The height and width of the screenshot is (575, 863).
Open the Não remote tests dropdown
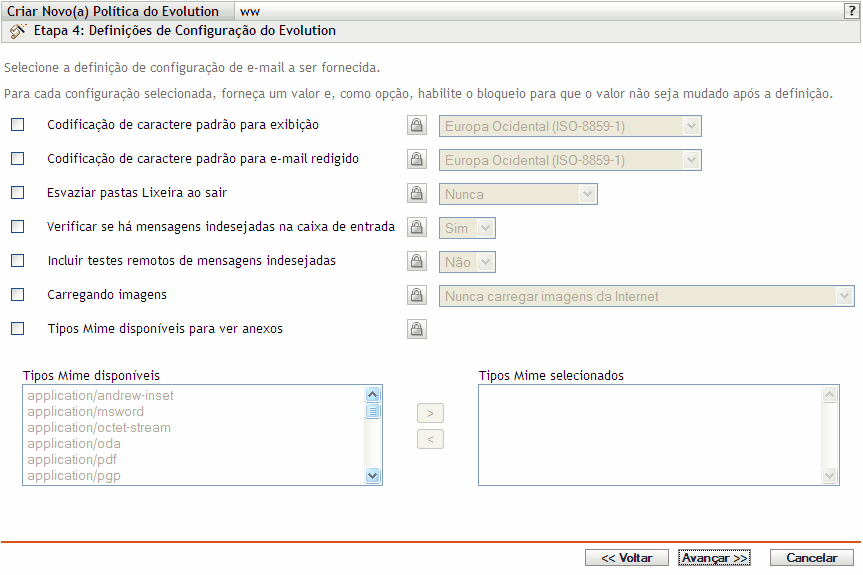point(467,262)
